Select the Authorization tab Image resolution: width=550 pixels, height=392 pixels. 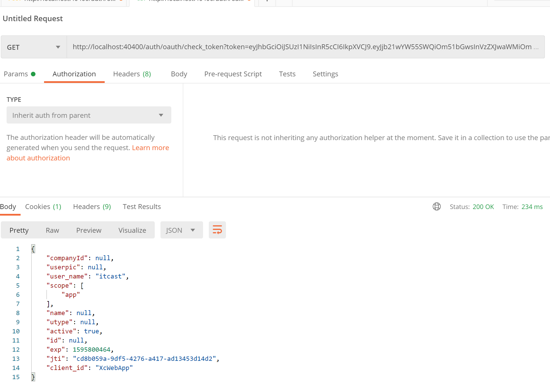[74, 74]
